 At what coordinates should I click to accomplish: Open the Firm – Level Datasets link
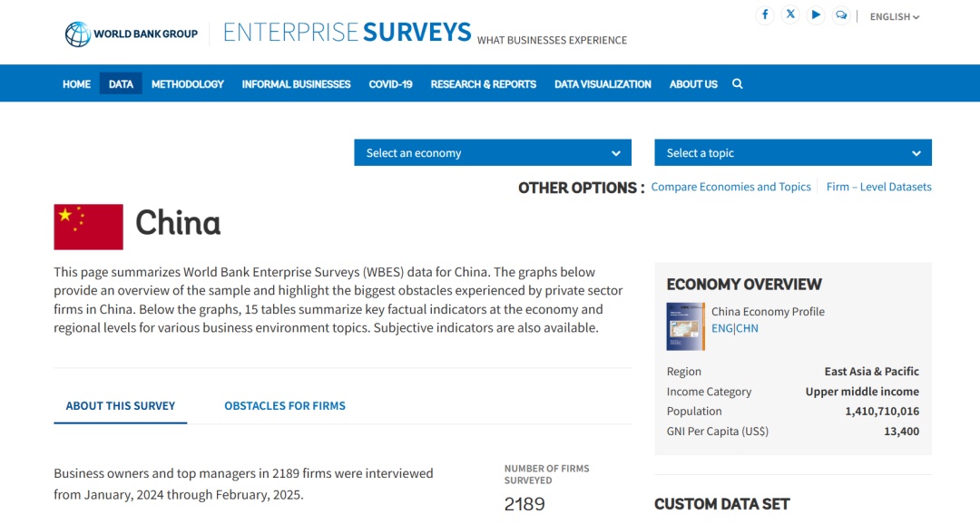click(x=878, y=187)
